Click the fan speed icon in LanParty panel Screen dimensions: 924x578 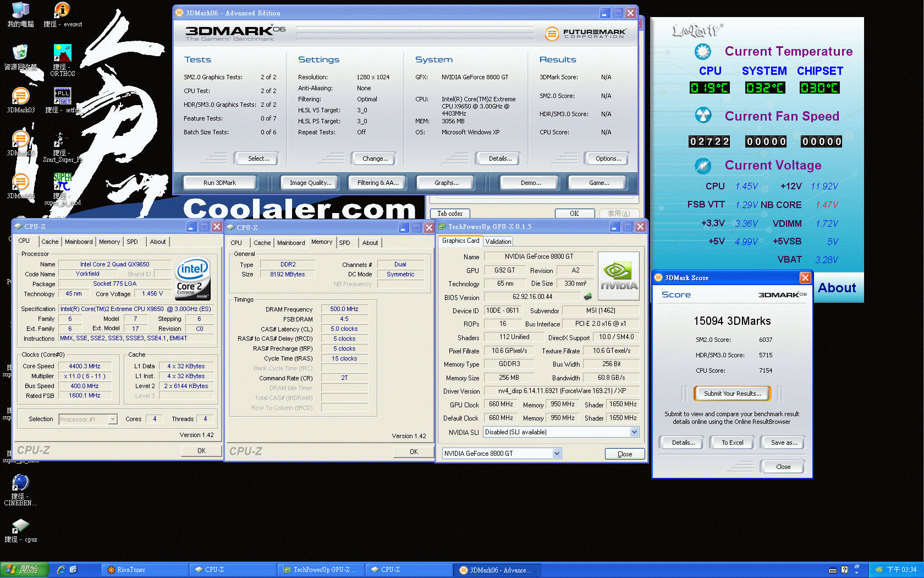[702, 116]
